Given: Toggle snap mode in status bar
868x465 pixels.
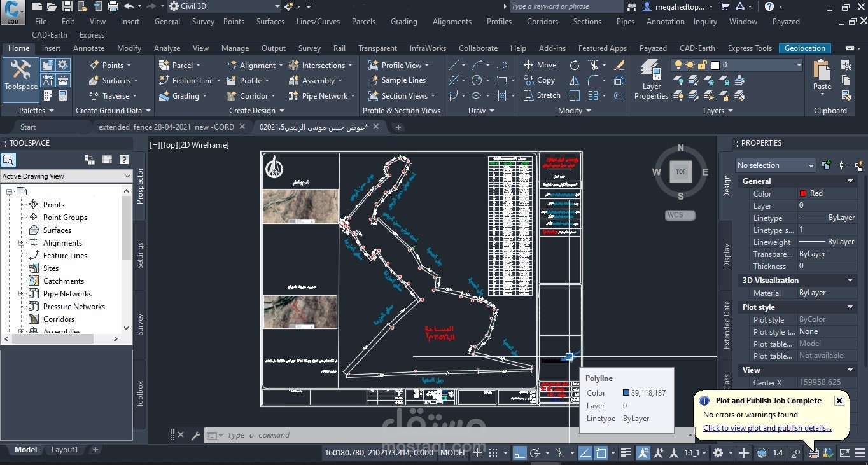Looking at the screenshot, I should pyautogui.click(x=493, y=453).
